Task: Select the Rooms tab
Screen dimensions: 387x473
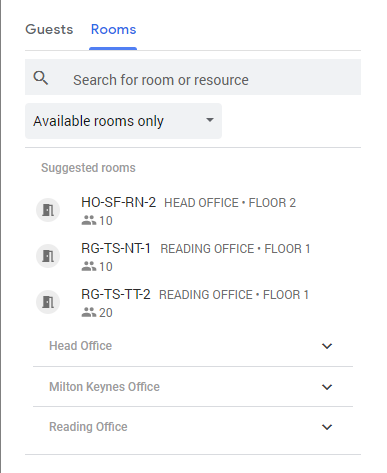Action: point(113,29)
